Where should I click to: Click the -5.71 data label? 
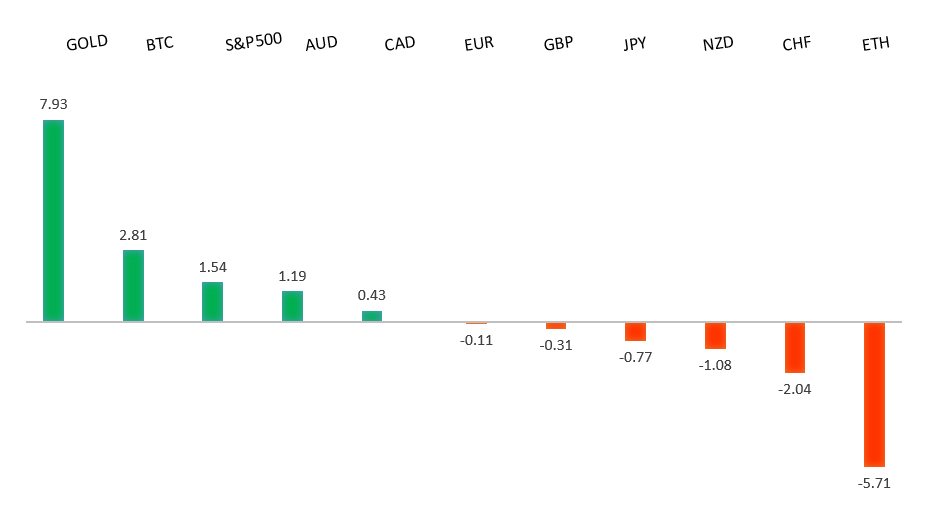874,483
